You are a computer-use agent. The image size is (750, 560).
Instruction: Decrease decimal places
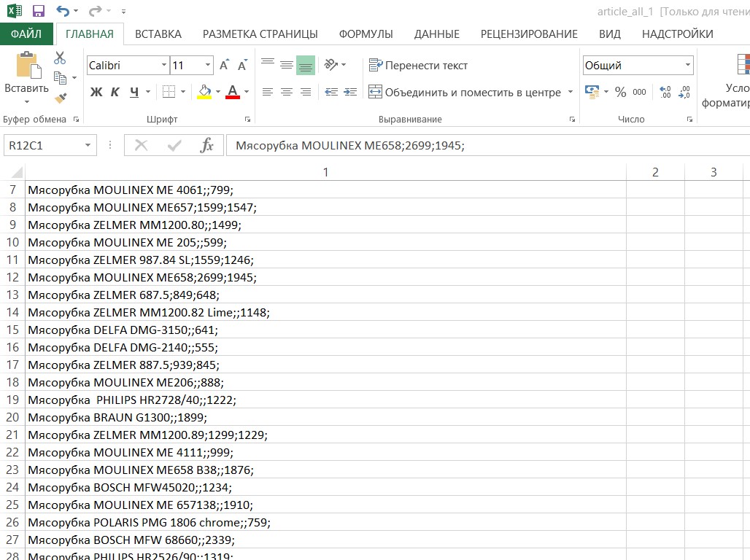[x=684, y=92]
